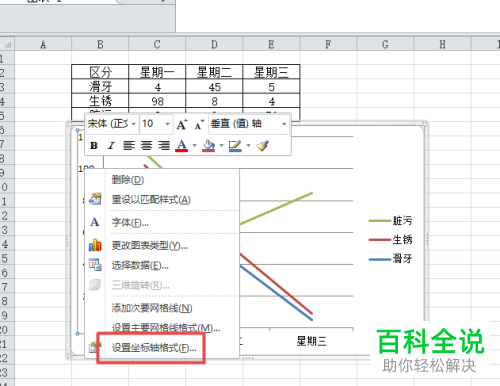Align text left in mini toolbar

pyautogui.click(x=129, y=146)
